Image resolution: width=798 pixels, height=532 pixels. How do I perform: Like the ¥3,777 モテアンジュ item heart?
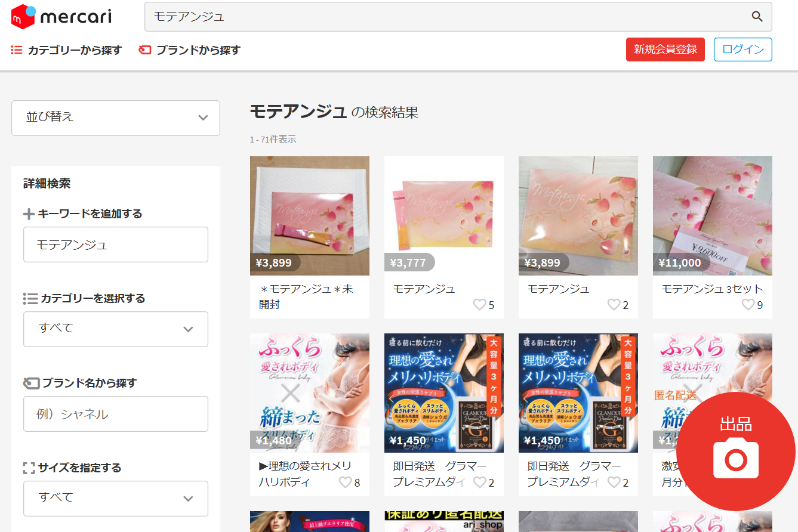point(479,305)
